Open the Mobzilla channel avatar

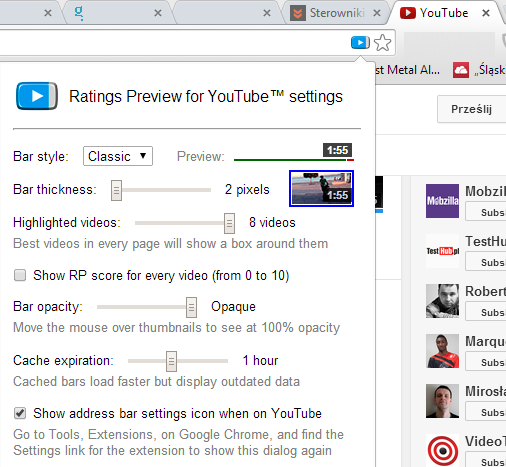click(442, 201)
